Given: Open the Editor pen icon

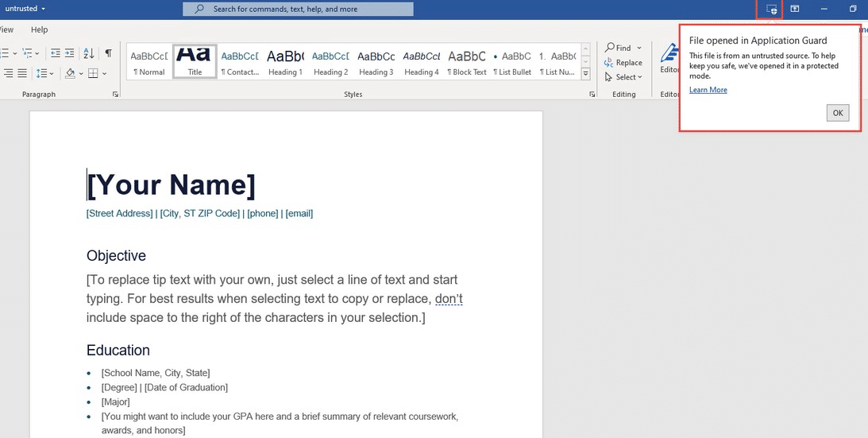Looking at the screenshot, I should point(669,54).
